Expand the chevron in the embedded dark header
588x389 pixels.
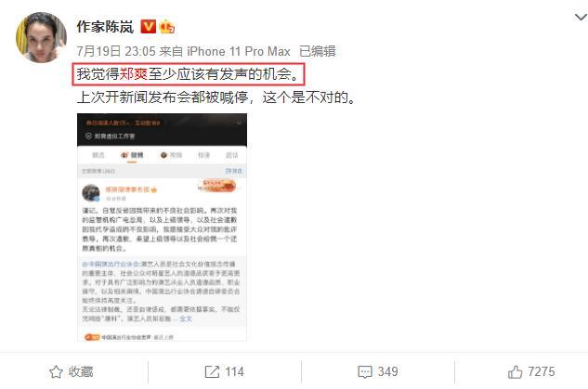coord(239,123)
